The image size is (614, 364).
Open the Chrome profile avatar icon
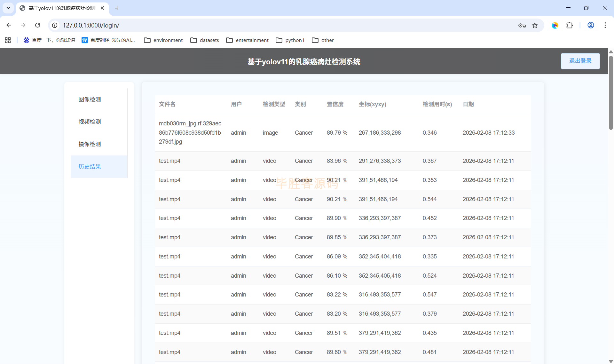[591, 25]
